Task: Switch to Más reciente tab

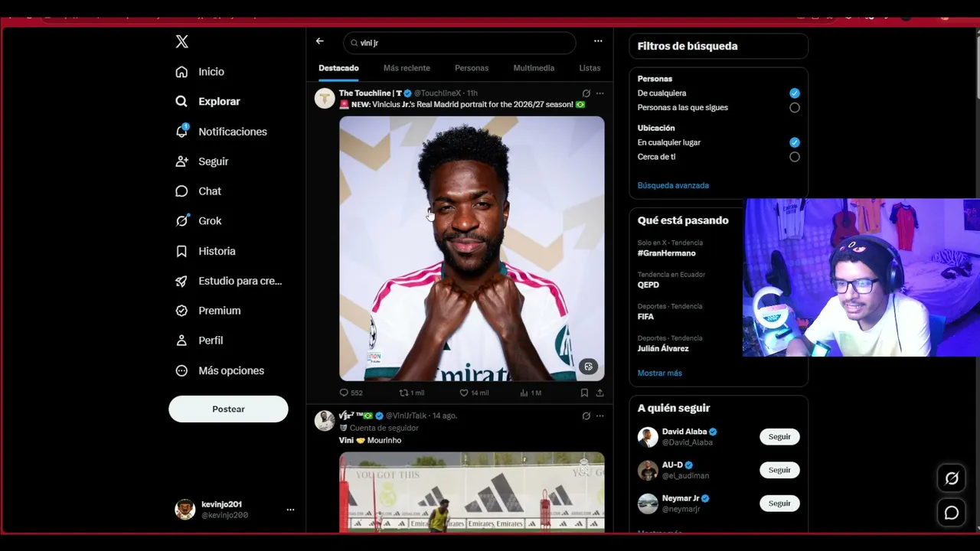Action: (407, 68)
